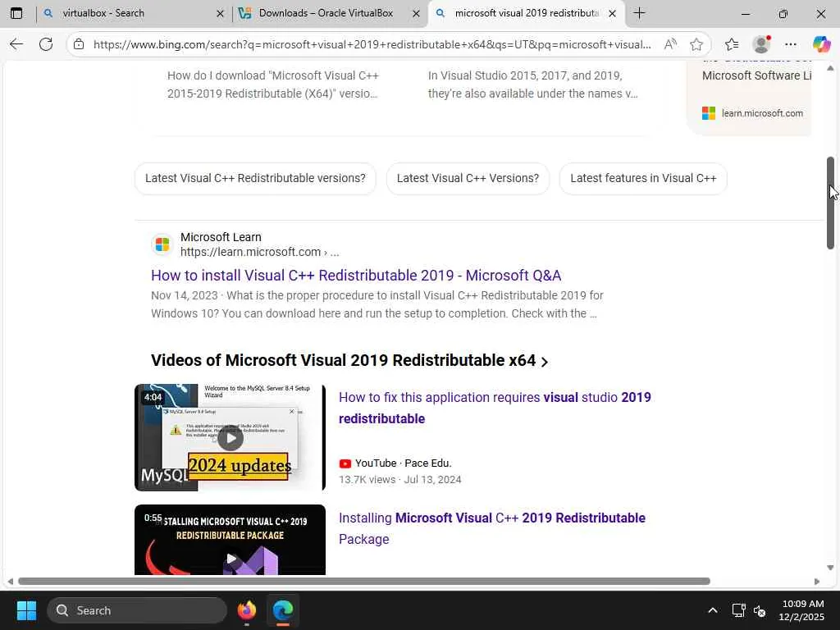The width and height of the screenshot is (840, 630).
Task: View site information lock icon
Action: pyautogui.click(x=79, y=44)
